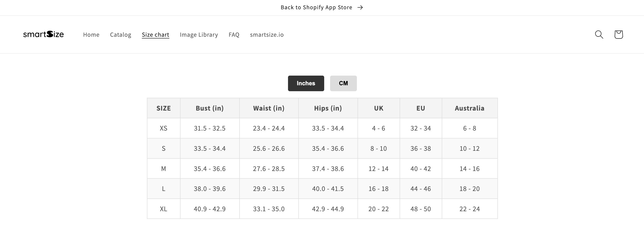Select the Size chart menu item
This screenshot has height=240, width=644.
[156, 35]
